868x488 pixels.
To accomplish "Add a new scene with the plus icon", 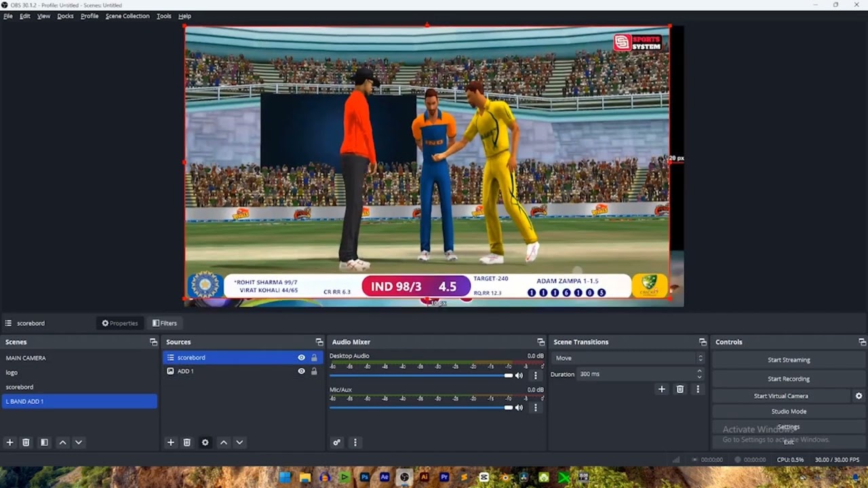I will click(x=9, y=443).
